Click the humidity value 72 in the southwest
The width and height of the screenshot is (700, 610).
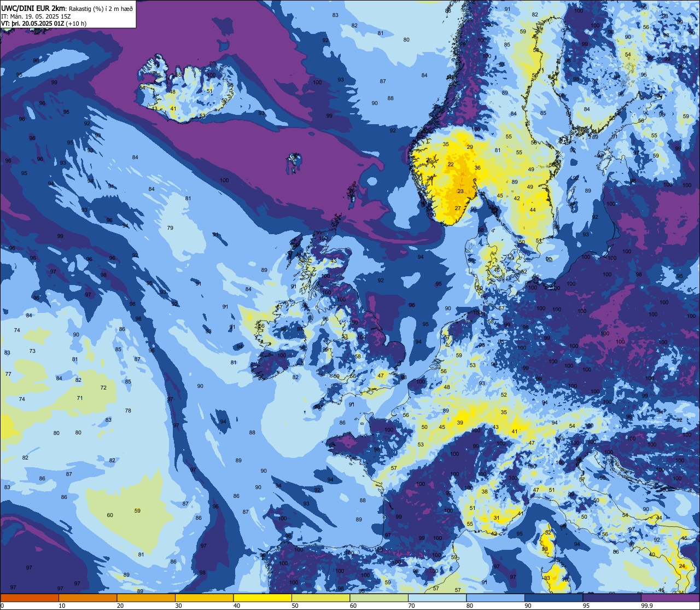tap(103, 387)
